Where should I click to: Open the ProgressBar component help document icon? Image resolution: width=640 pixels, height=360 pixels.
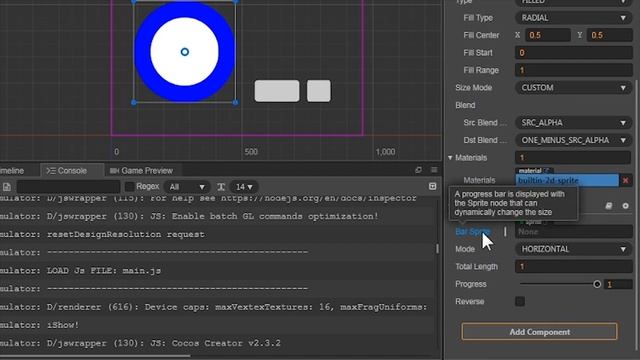609,206
